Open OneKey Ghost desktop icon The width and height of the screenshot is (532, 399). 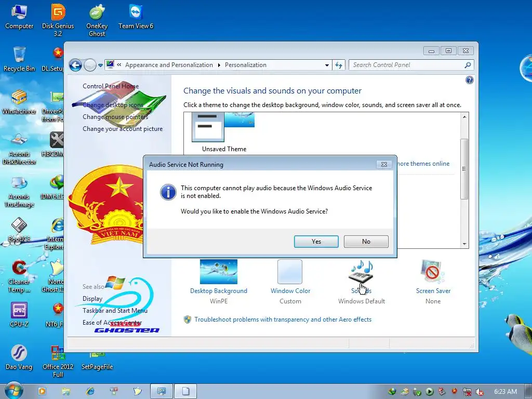click(97, 20)
